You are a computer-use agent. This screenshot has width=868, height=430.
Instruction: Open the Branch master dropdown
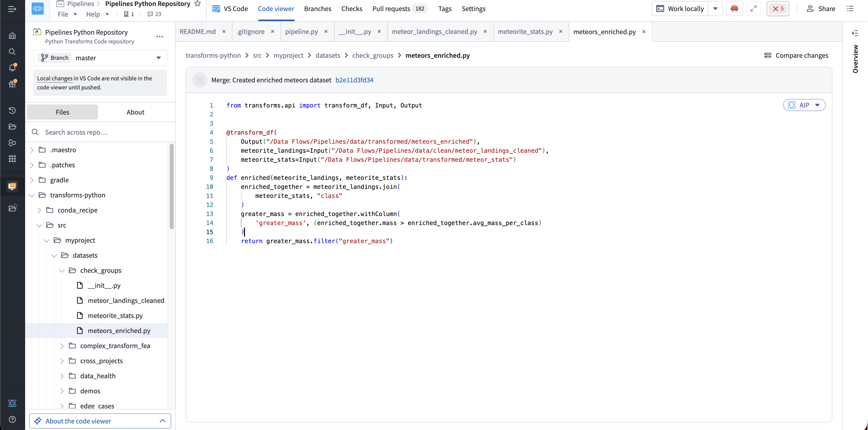click(100, 58)
